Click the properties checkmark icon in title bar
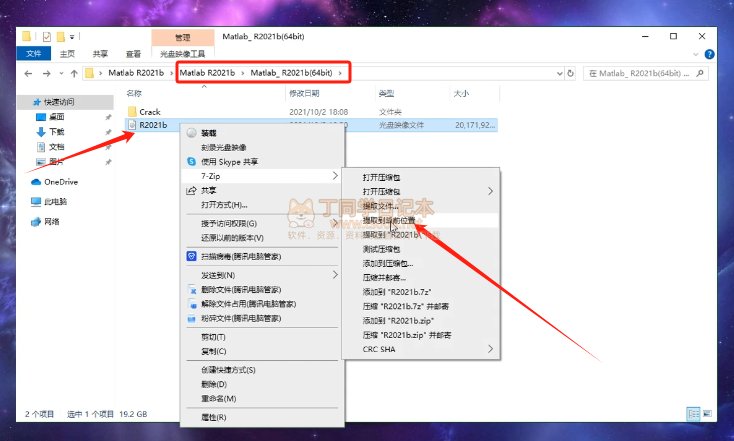The width and height of the screenshot is (734, 441). [x=47, y=37]
